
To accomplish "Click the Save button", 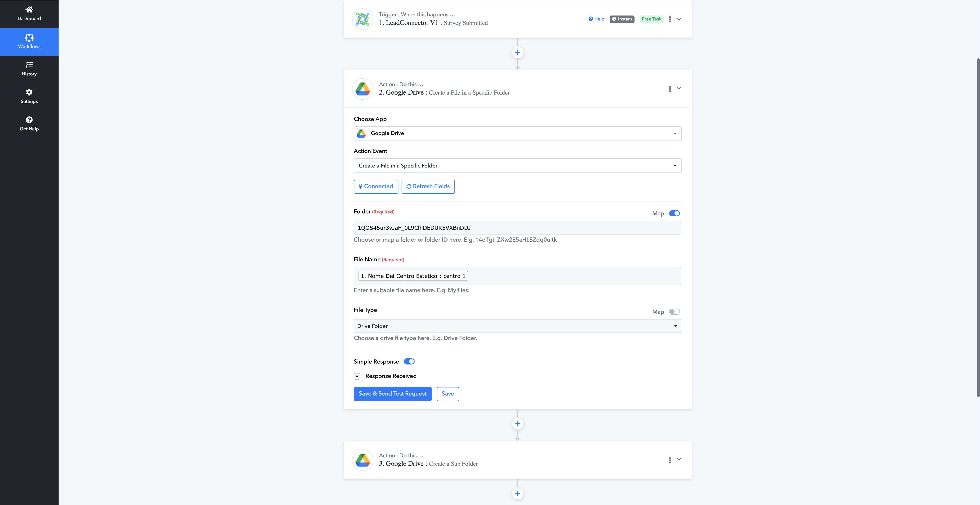I will tap(447, 394).
